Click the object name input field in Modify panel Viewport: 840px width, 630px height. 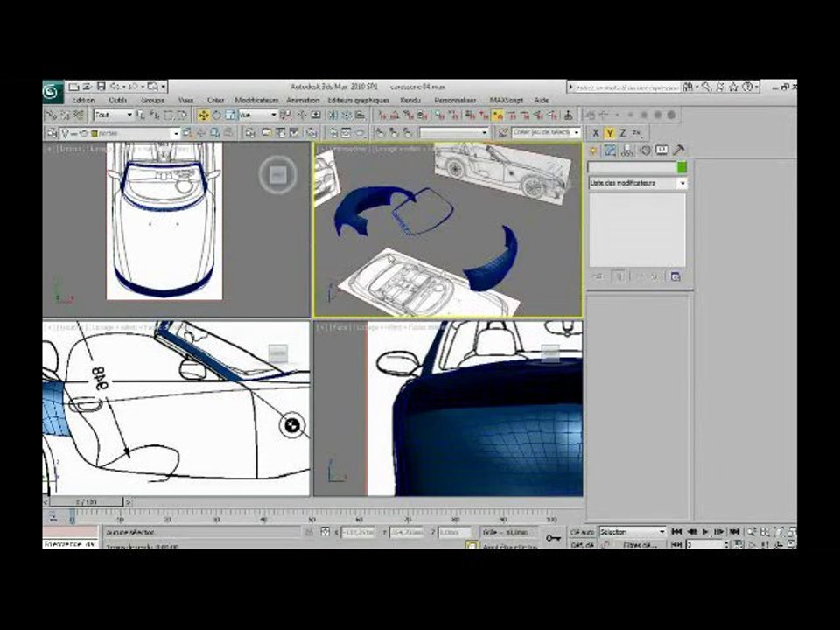[632, 167]
